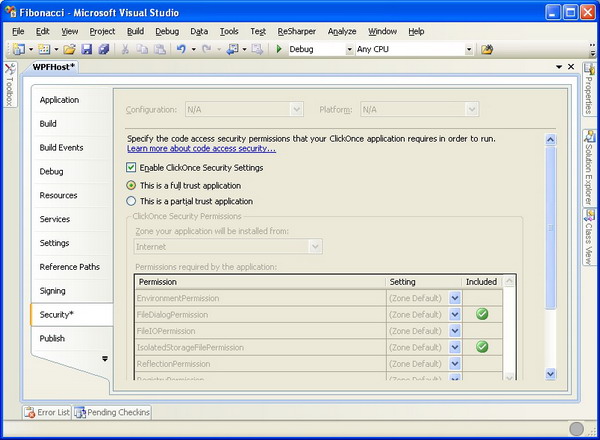Image resolution: width=600 pixels, height=440 pixels.
Task: Expand the New Project dropdown arrow
Action: point(31,49)
